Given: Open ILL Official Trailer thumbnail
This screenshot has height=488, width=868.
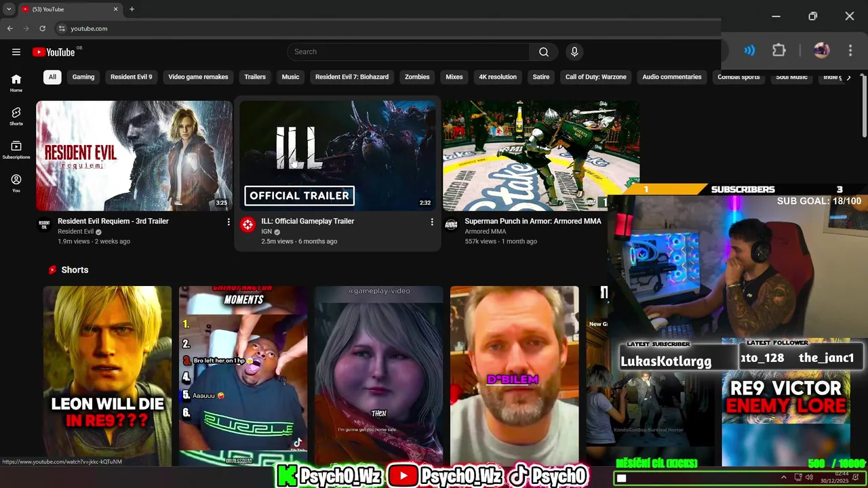Looking at the screenshot, I should tap(338, 156).
